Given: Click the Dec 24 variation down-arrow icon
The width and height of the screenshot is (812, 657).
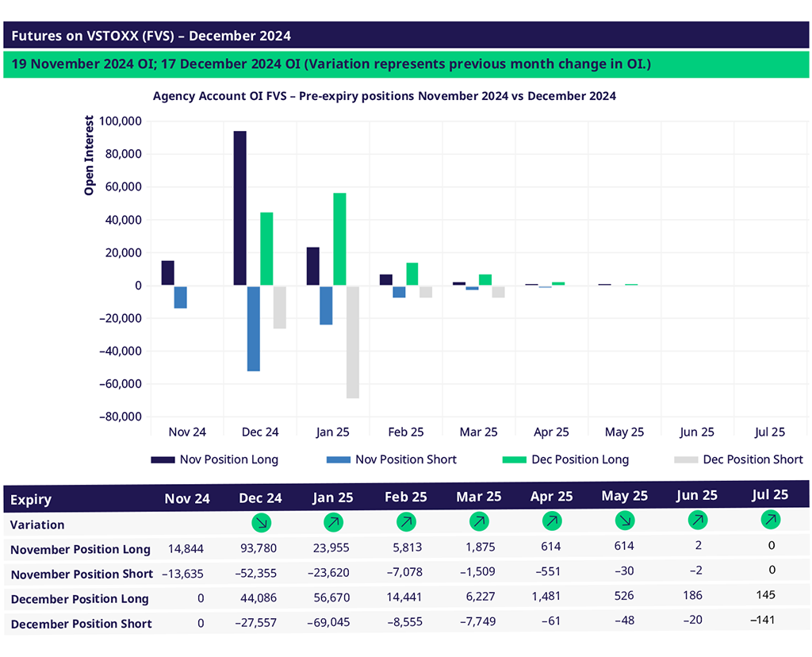Looking at the screenshot, I should tap(260, 523).
